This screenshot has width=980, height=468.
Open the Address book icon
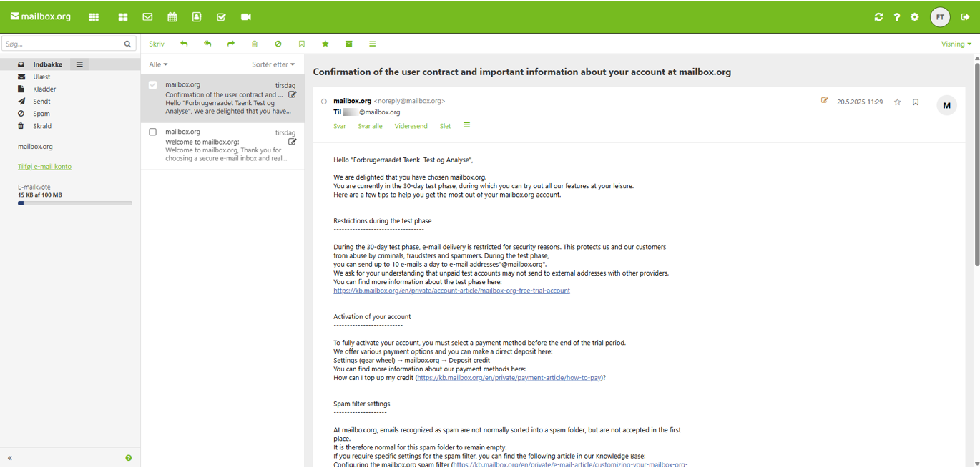point(197,16)
